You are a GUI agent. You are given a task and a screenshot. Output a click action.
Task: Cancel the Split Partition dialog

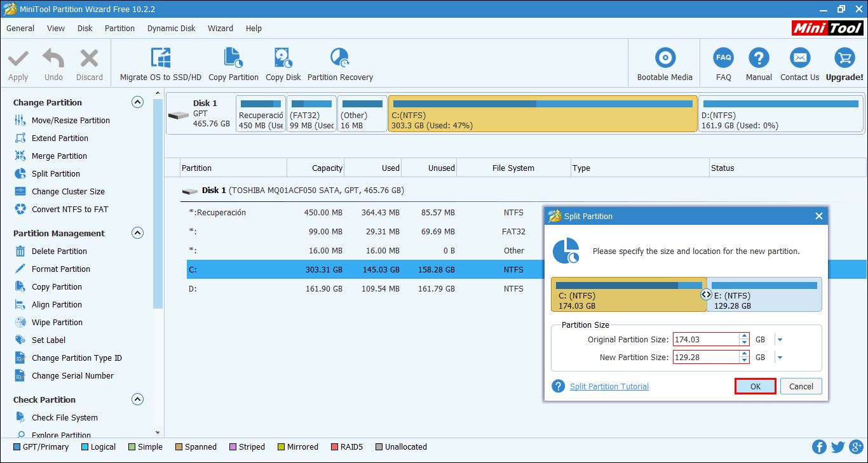click(801, 386)
